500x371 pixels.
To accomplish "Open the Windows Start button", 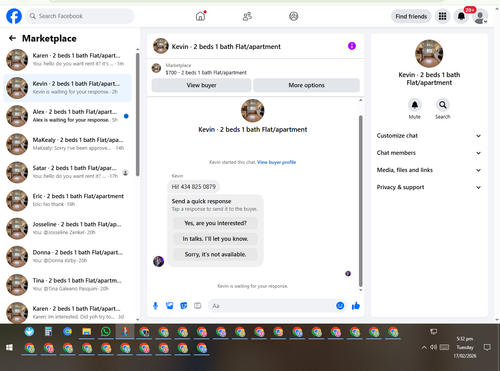I will tap(9, 348).
